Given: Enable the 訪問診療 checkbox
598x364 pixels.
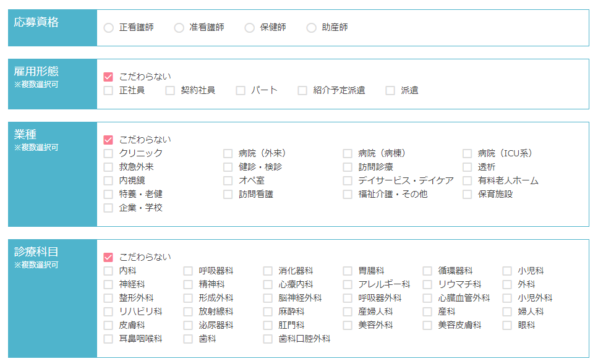Looking at the screenshot, I should pyautogui.click(x=348, y=167).
